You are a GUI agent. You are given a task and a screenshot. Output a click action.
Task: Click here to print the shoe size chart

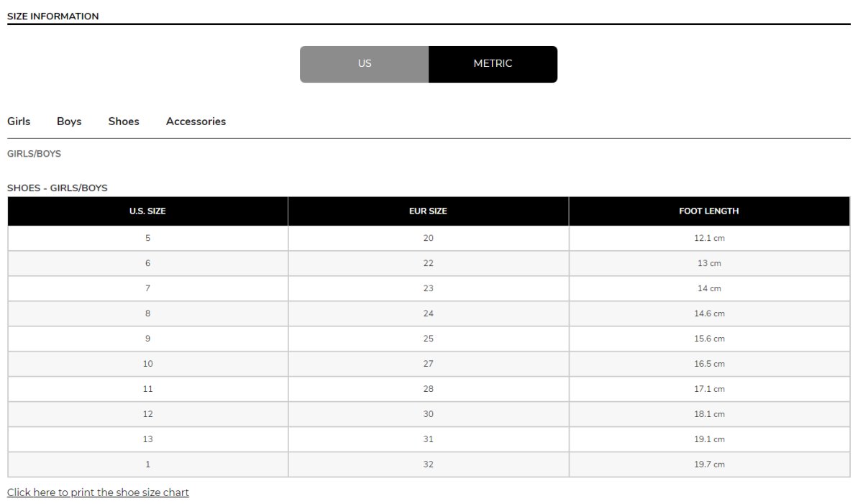[x=98, y=492]
